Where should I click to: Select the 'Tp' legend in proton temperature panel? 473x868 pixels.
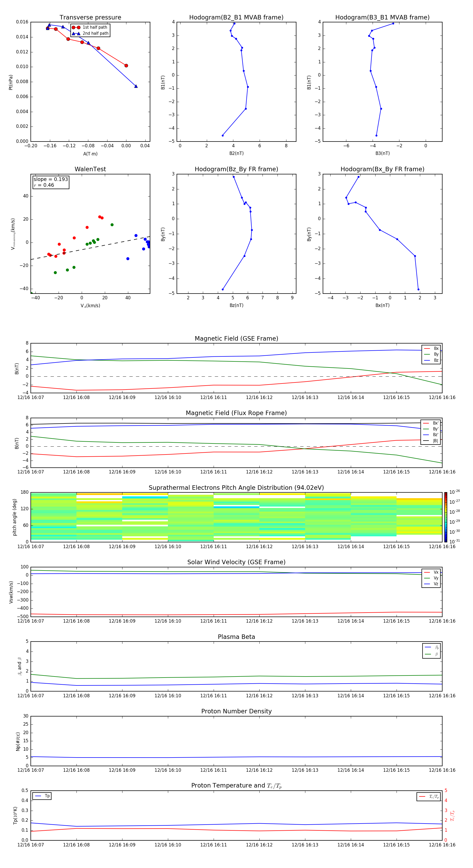point(42,796)
